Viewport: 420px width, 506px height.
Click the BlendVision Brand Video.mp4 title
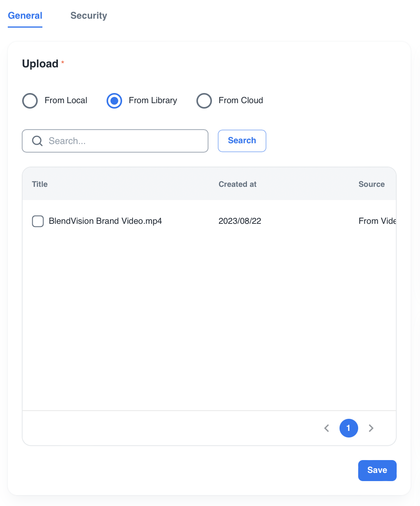coord(105,221)
